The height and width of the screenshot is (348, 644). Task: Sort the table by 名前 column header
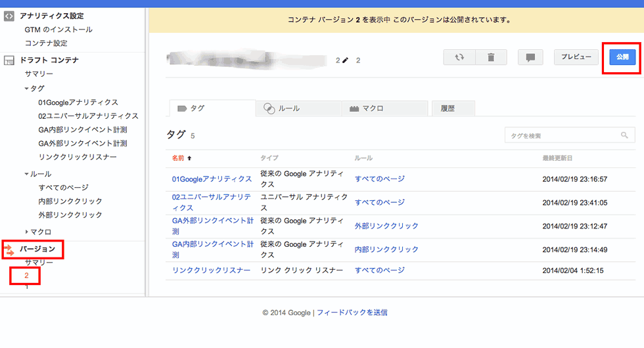point(178,158)
